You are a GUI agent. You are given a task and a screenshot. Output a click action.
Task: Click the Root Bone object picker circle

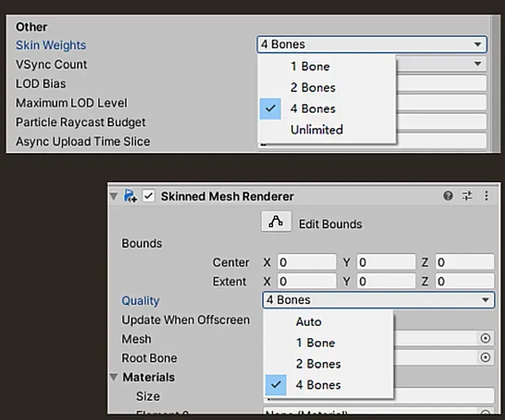485,358
